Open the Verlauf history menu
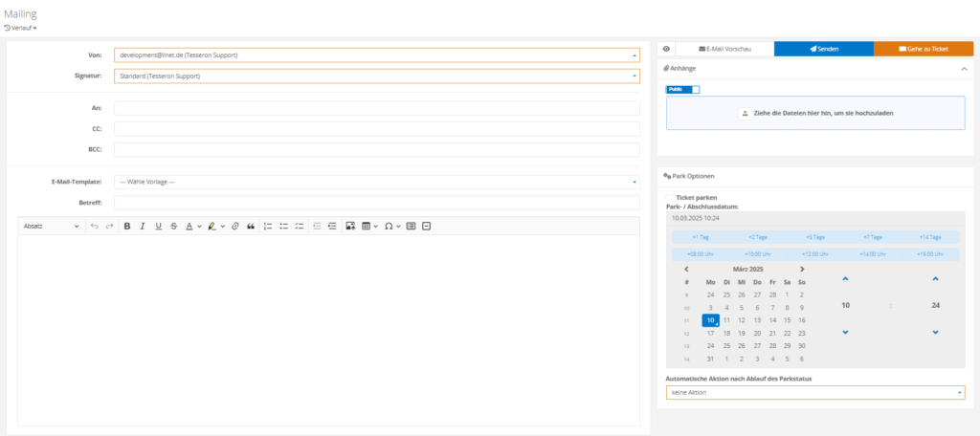Image resolution: width=980 pixels, height=436 pixels. [x=21, y=28]
